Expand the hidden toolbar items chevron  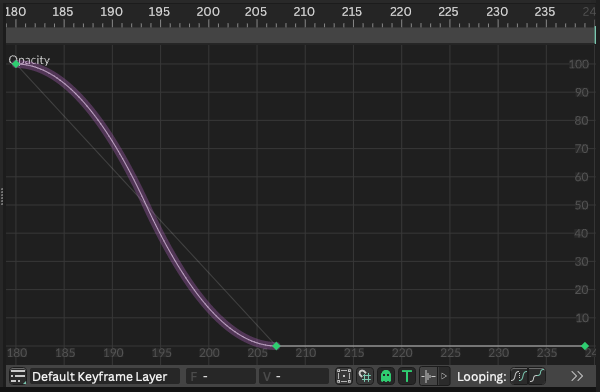[577, 376]
